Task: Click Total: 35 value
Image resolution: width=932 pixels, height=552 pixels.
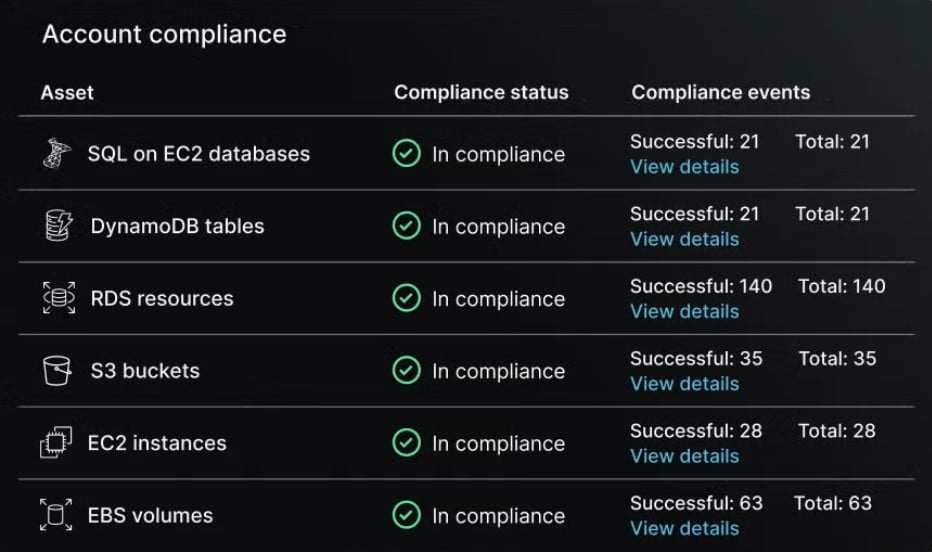Action: point(837,359)
